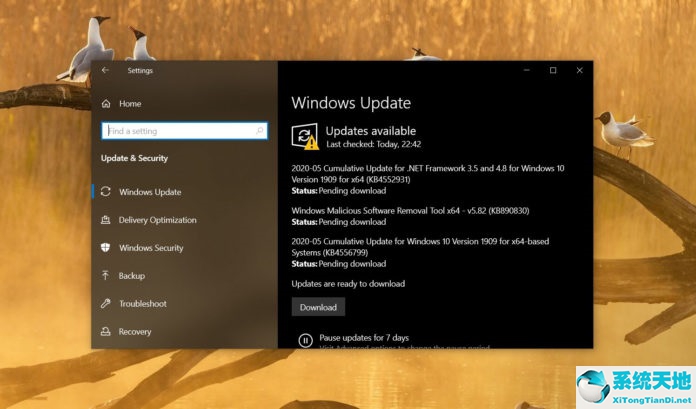This screenshot has width=696, height=409.
Task: Click Pause updates for 7 days
Action: point(364,338)
